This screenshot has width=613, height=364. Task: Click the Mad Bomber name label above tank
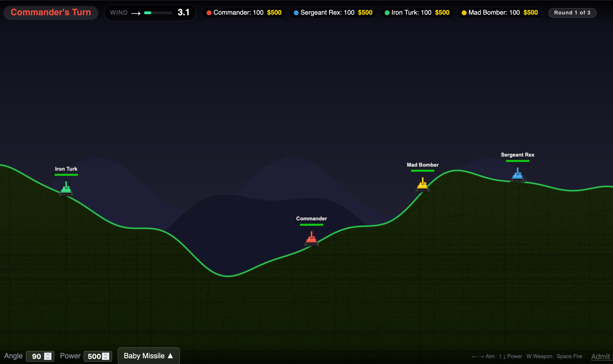pos(423,165)
